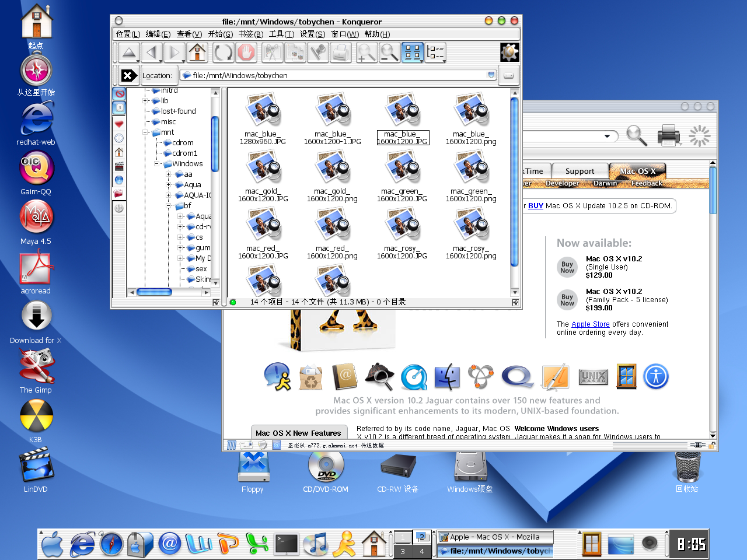Select Apple - Mac OS X - Mozilla taskbar entry
Viewport: 747px width, 560px height.
click(494, 537)
